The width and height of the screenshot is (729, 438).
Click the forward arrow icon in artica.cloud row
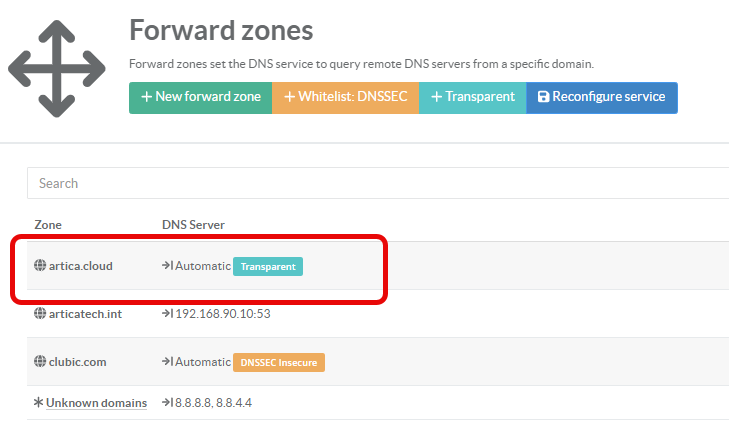point(167,267)
